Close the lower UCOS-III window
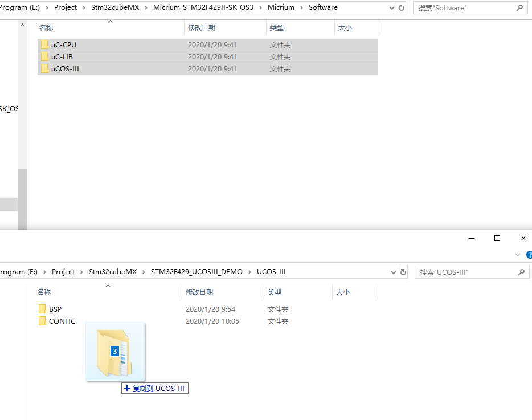Viewport: 532px width, 420px height. 523,238
